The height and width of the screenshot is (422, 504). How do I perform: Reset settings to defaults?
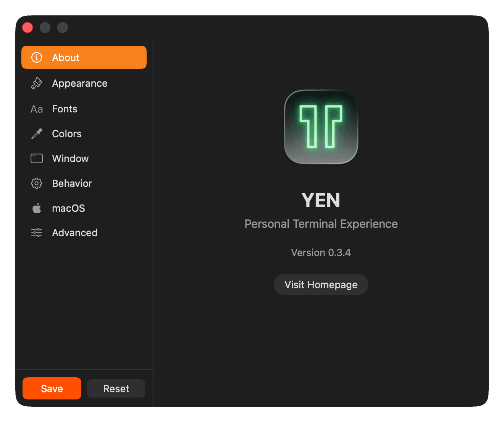pos(116,388)
